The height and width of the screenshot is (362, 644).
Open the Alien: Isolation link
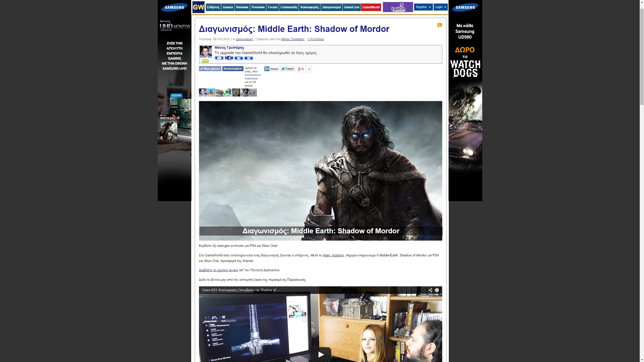pyautogui.click(x=333, y=255)
